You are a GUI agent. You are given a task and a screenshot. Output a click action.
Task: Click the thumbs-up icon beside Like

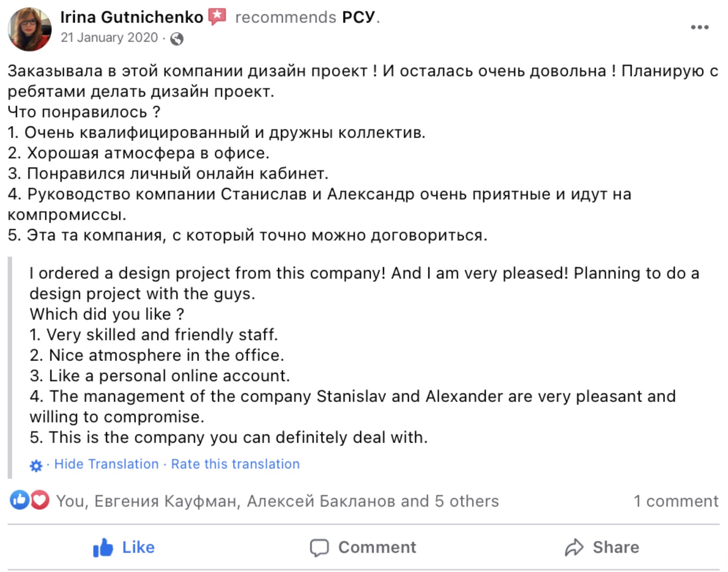[x=103, y=548]
